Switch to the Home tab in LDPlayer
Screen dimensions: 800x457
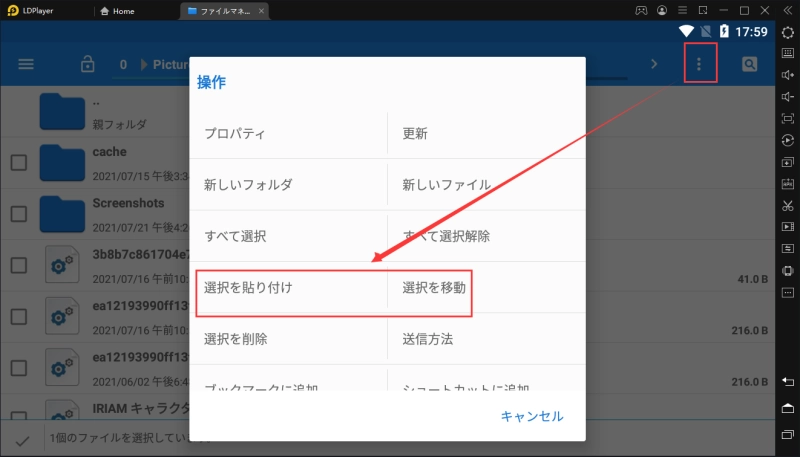tap(117, 11)
